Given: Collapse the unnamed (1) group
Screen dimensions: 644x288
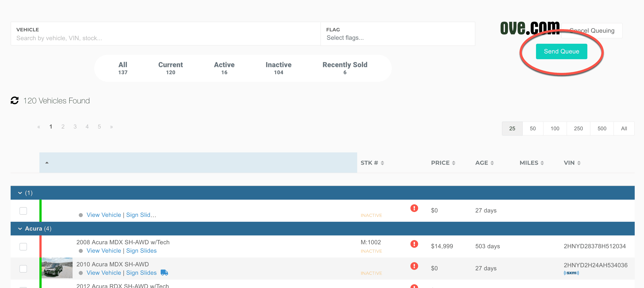Looking at the screenshot, I should [x=20, y=193].
